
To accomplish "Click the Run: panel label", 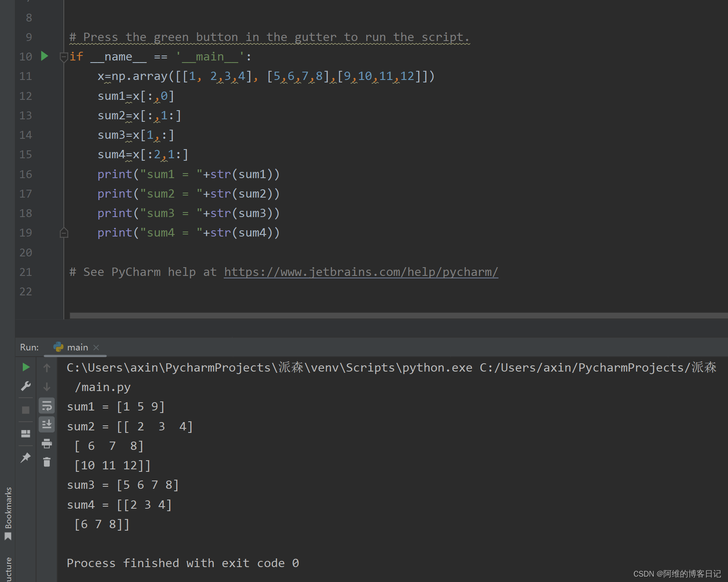I will [29, 348].
